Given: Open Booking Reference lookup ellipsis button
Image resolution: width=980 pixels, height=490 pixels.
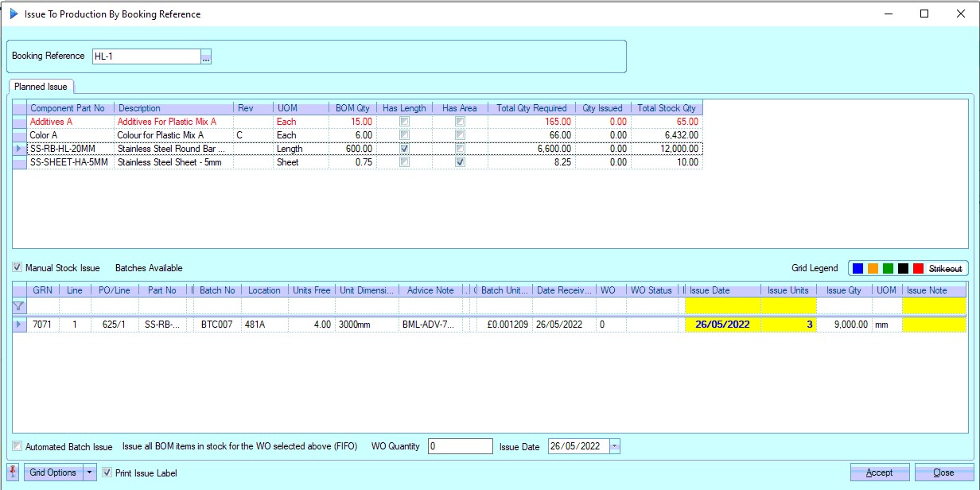Looking at the screenshot, I should click(x=206, y=56).
